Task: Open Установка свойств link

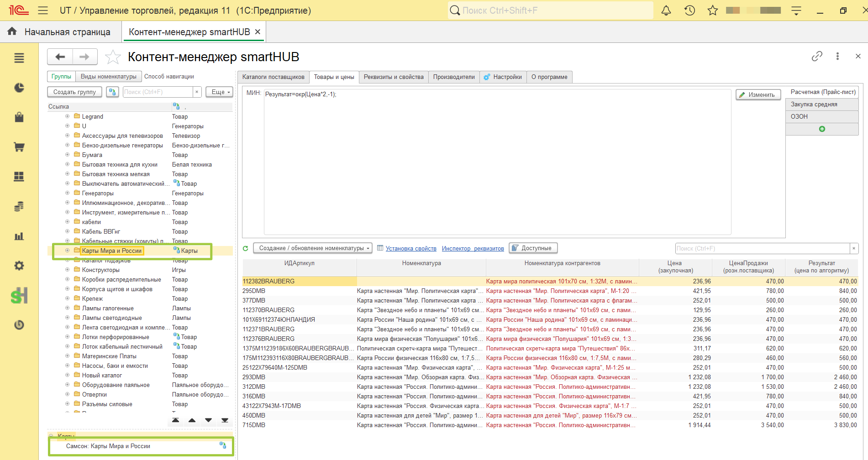Action: click(x=411, y=248)
